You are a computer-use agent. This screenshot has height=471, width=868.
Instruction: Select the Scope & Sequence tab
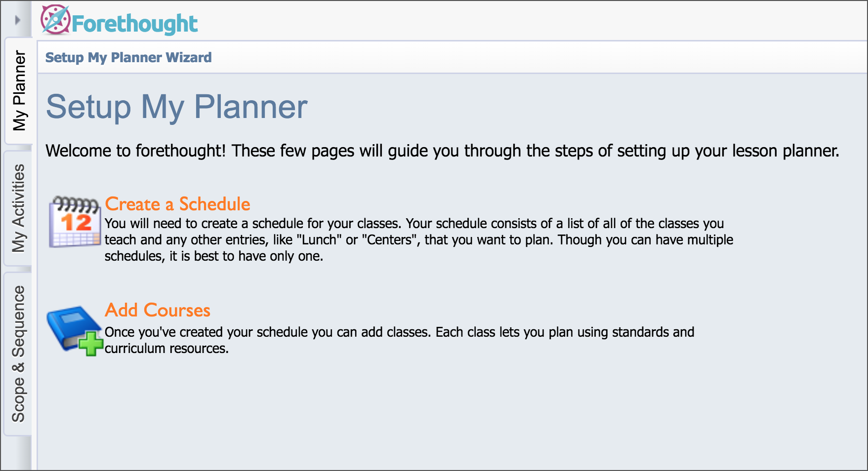19,353
